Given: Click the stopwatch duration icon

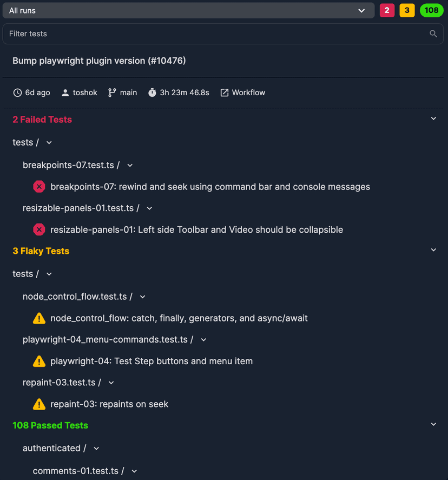Looking at the screenshot, I should pos(152,93).
